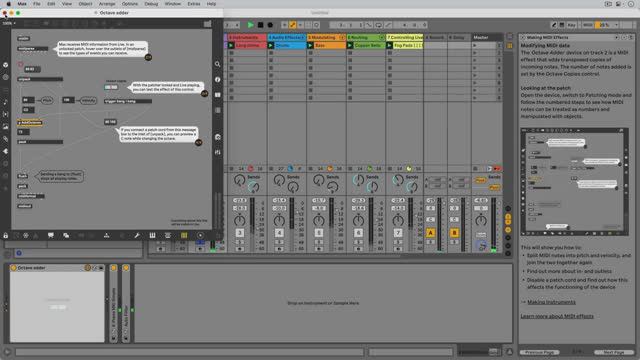
Task: Click the calendar view icon at patcher top-right
Action: [207, 24]
